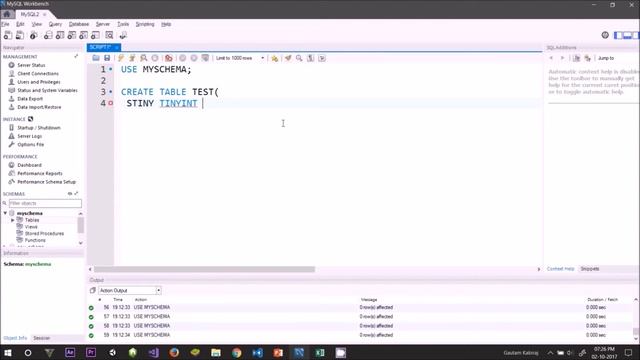Screen dimensions: 640x360
Task: Select Stored Procedures under myschema
Action: tap(44, 233)
